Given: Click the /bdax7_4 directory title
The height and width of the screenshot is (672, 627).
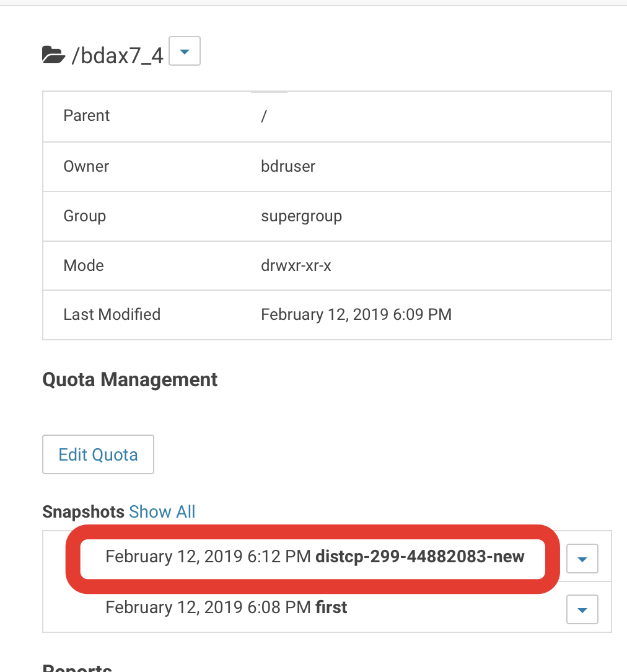Looking at the screenshot, I should (x=117, y=56).
